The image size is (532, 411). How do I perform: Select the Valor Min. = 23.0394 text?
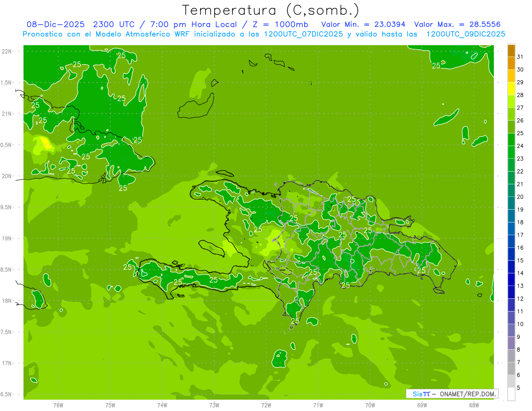click(x=363, y=24)
